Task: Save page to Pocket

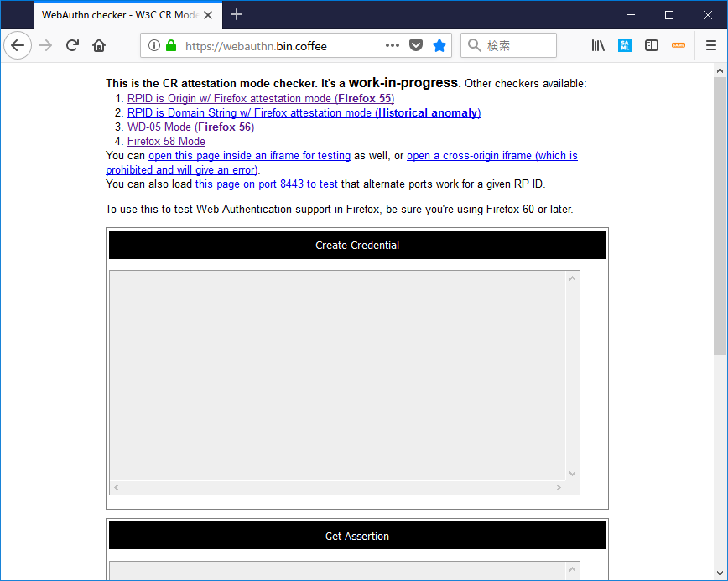Action: click(x=415, y=45)
